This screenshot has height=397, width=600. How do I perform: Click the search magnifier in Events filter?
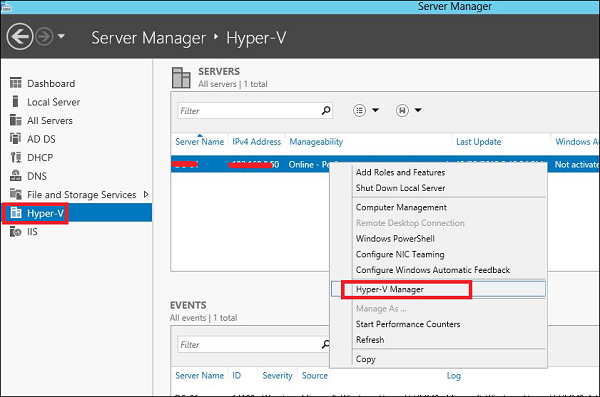click(326, 345)
